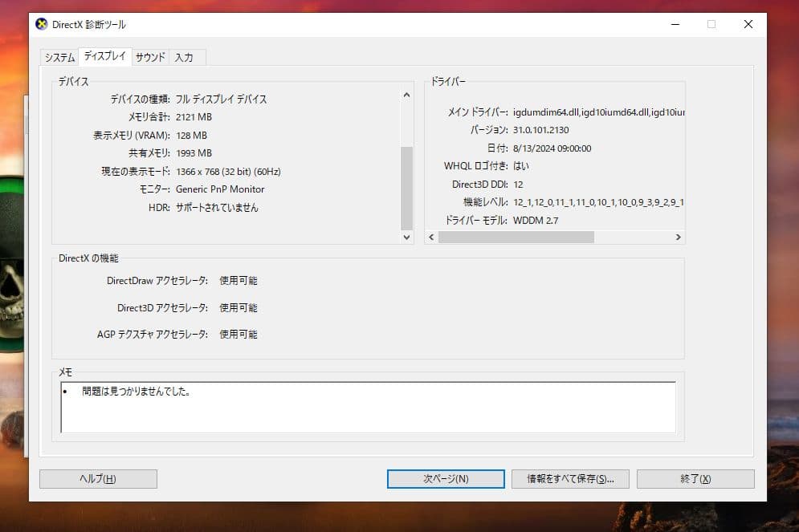Screen dimensions: 799x532
Task: Select the 問題は見つかりませんでした note text
Action: click(x=137, y=392)
